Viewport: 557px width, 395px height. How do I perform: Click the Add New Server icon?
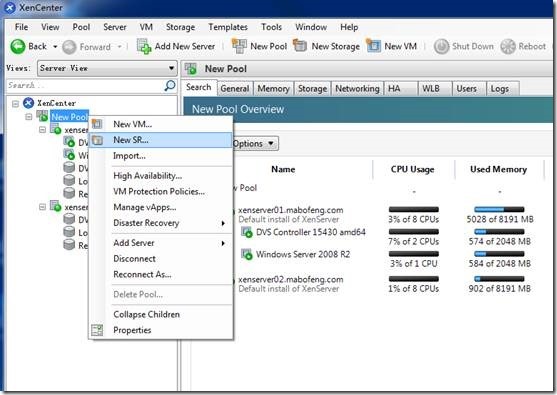coord(144,47)
